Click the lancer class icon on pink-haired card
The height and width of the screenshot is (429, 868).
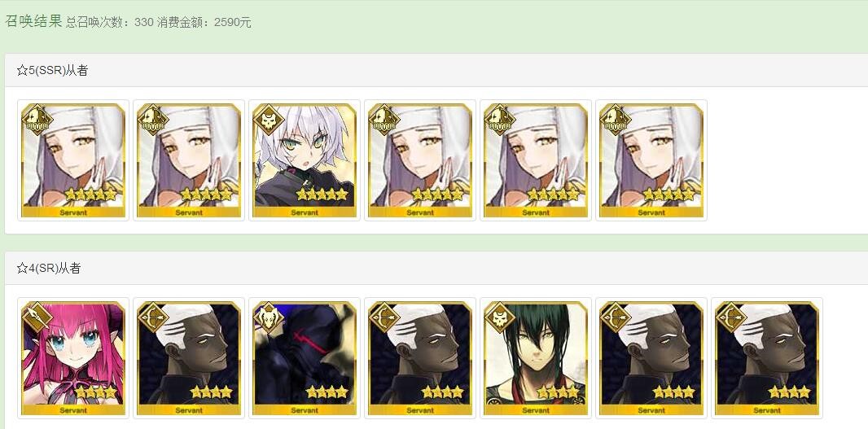click(x=37, y=317)
